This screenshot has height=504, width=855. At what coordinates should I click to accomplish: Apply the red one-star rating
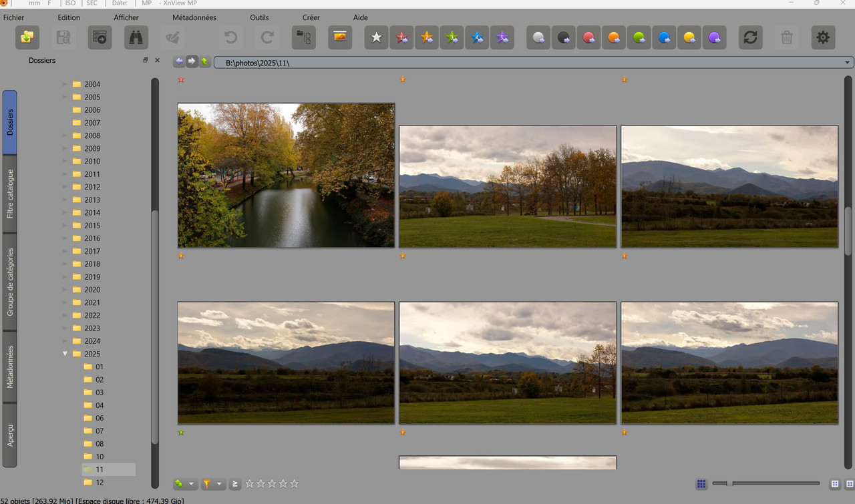(x=401, y=37)
